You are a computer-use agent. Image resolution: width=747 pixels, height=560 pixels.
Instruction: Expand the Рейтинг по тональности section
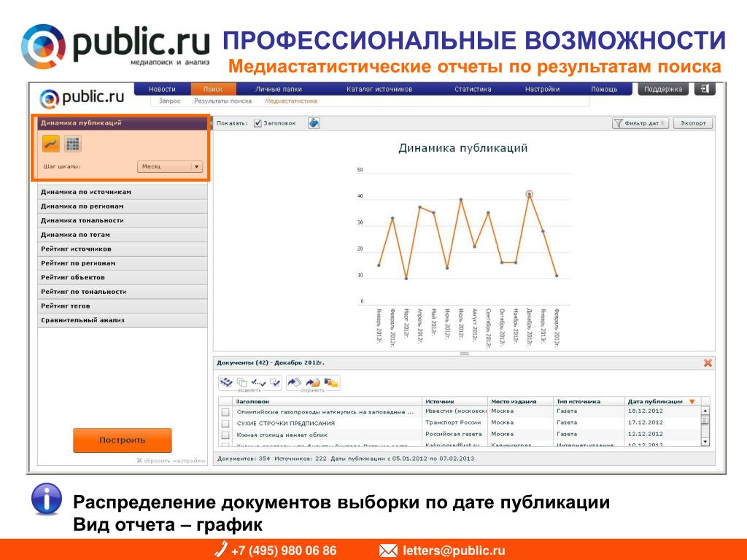pyautogui.click(x=123, y=292)
